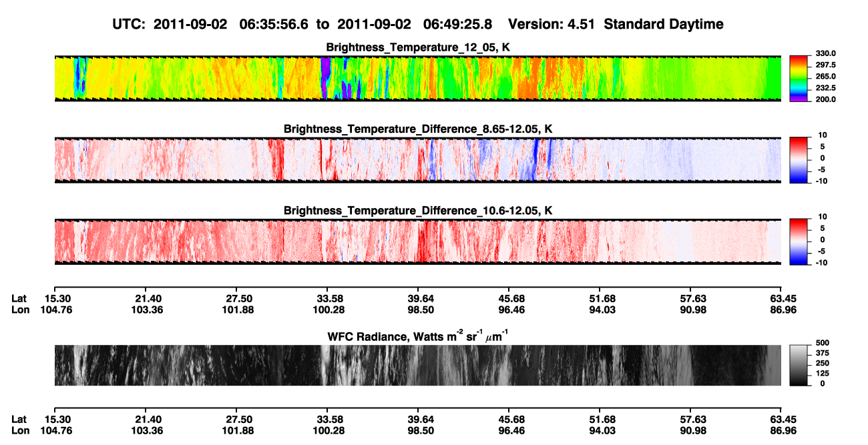Click the 'Lat' axis label beneath the WFC strip

19,419
